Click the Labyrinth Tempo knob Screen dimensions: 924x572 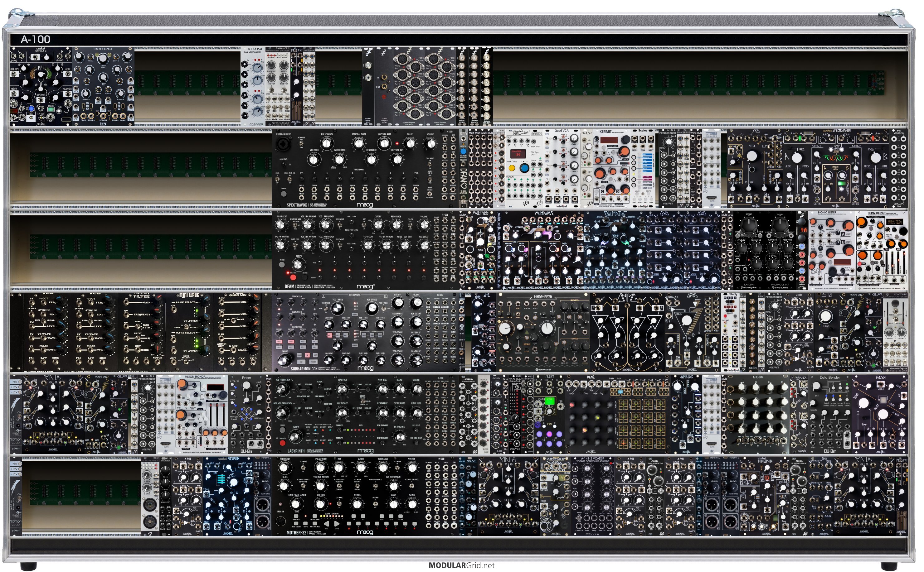[x=295, y=437]
